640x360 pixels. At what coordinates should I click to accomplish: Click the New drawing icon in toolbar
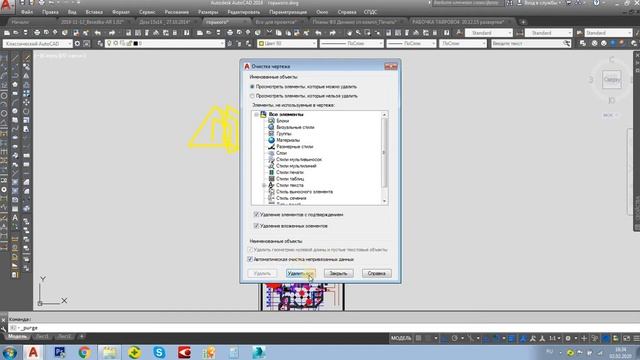(7, 33)
